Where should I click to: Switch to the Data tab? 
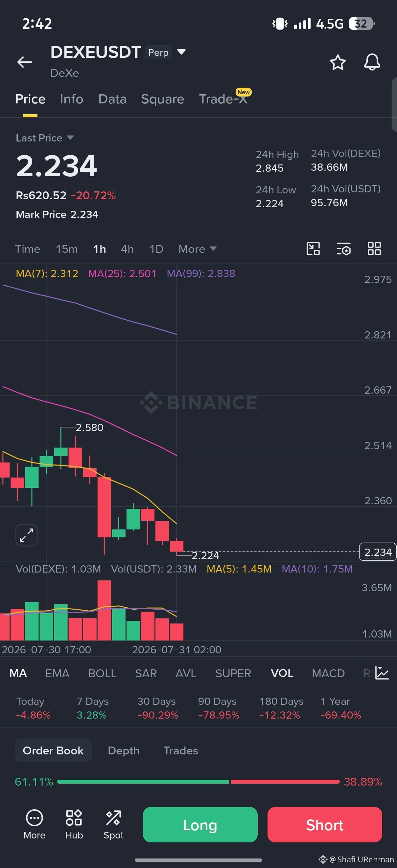[112, 99]
